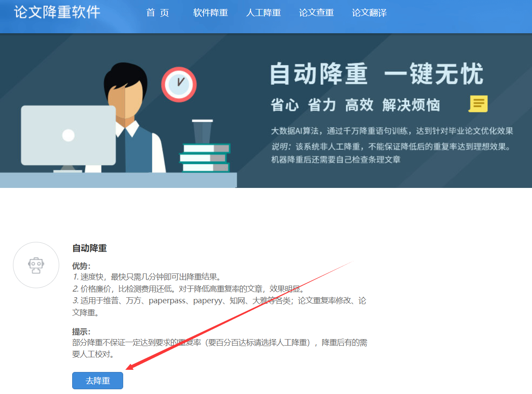Image resolution: width=532 pixels, height=394 pixels.
Task: Click the 去降重 blue button
Action: pos(98,381)
